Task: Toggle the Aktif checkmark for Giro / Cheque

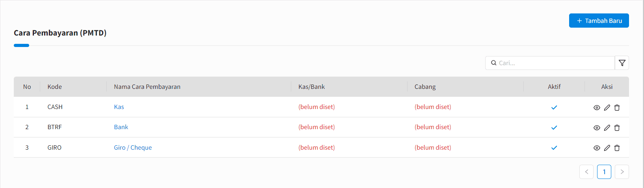Action: [x=554, y=148]
